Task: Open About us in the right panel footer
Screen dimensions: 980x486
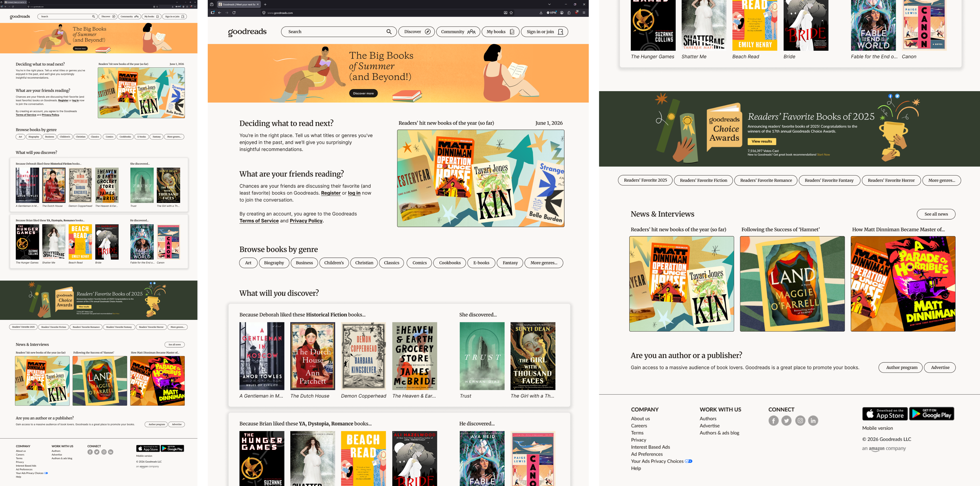Action: [x=640, y=419]
